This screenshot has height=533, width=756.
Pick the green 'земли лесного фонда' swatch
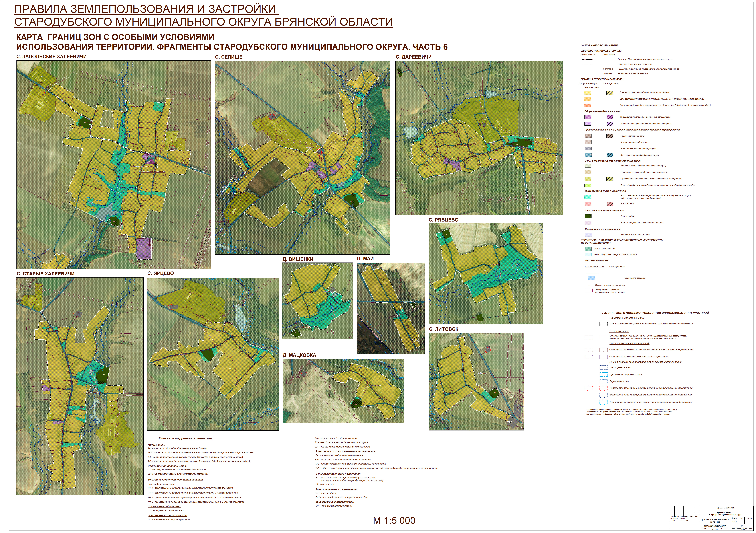point(588,249)
